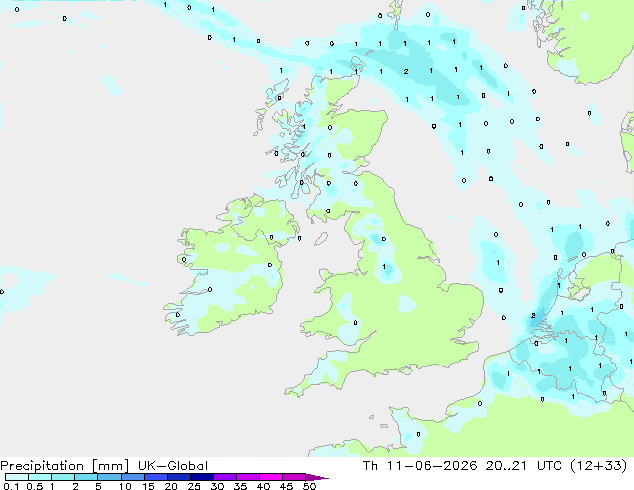Screen dimensions: 634x490
Task: Click the 45 to 50 mm legend swatch
Action: coord(294,477)
